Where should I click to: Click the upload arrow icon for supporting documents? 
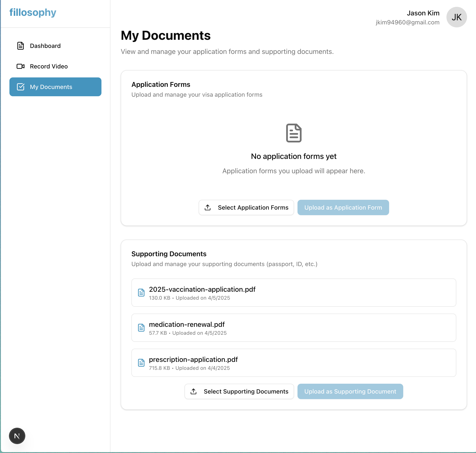click(x=193, y=391)
